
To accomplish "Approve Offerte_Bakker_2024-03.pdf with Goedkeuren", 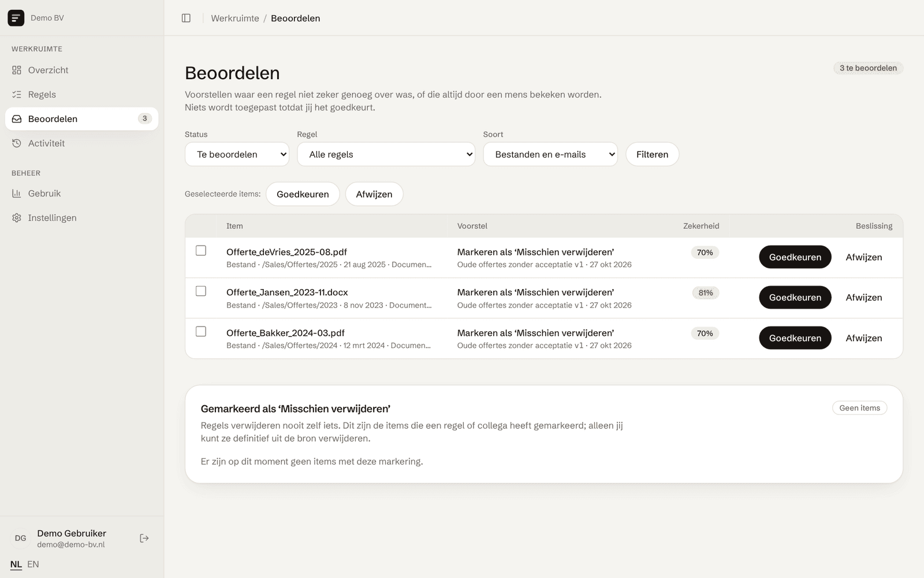I will 795,338.
